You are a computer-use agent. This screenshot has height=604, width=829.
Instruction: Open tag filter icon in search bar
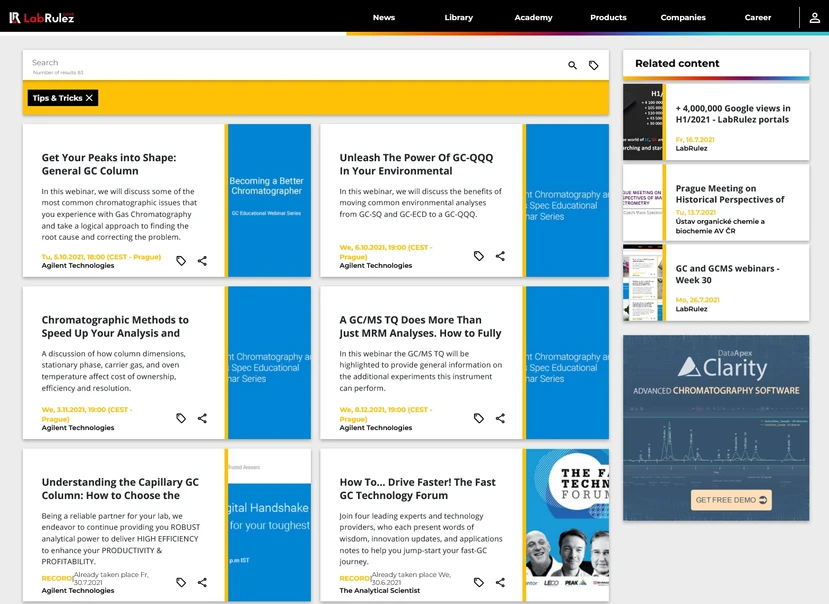click(594, 65)
